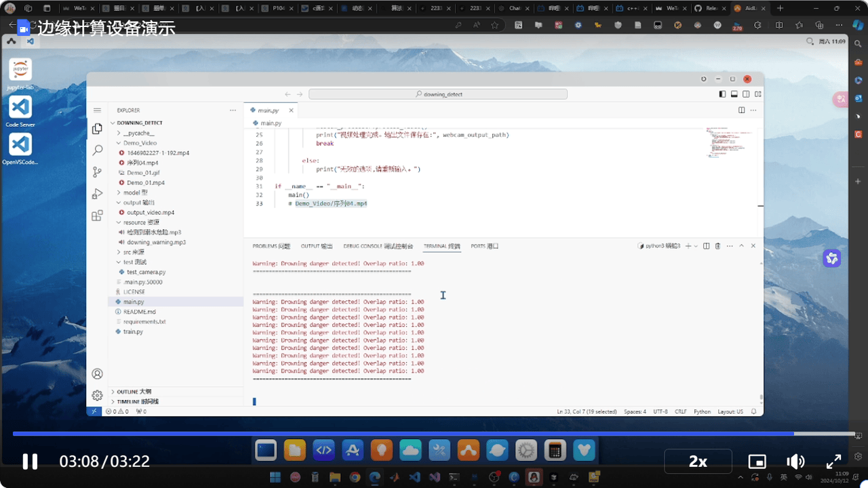Open the Search view in activity bar
Image resolution: width=868 pixels, height=488 pixels.
pos(97,150)
